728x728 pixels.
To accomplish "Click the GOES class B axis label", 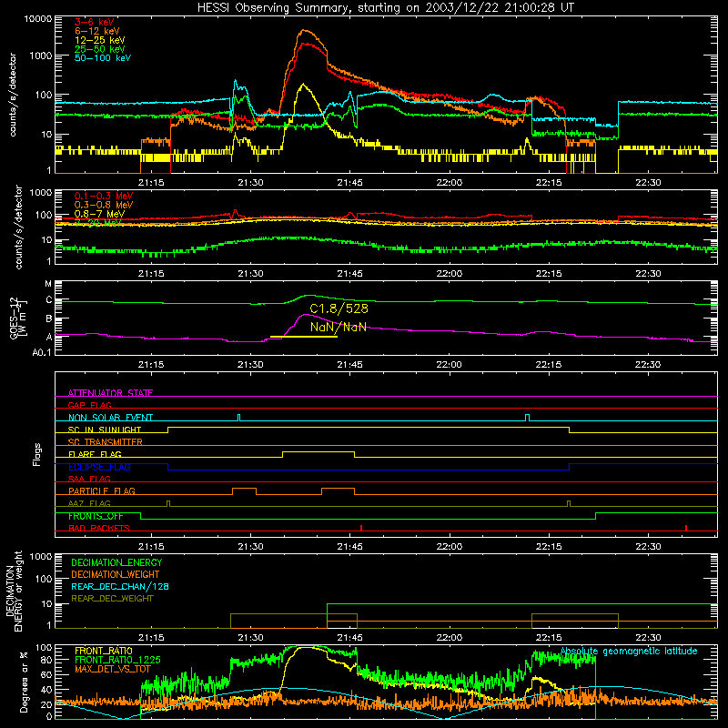I will tap(49, 319).
